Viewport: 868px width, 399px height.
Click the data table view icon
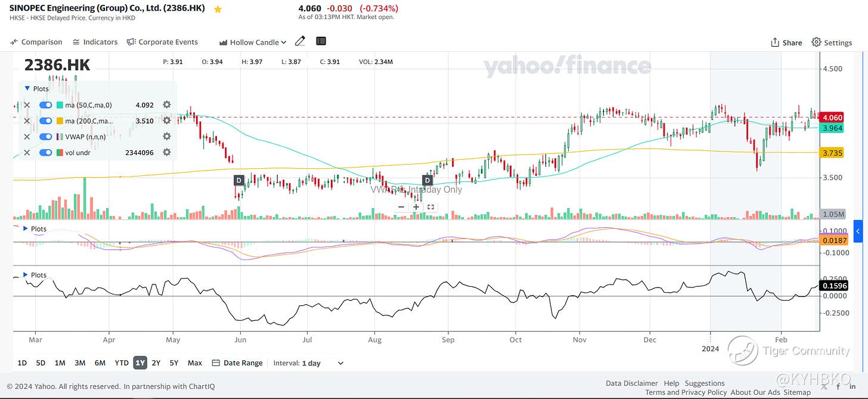[x=321, y=41]
